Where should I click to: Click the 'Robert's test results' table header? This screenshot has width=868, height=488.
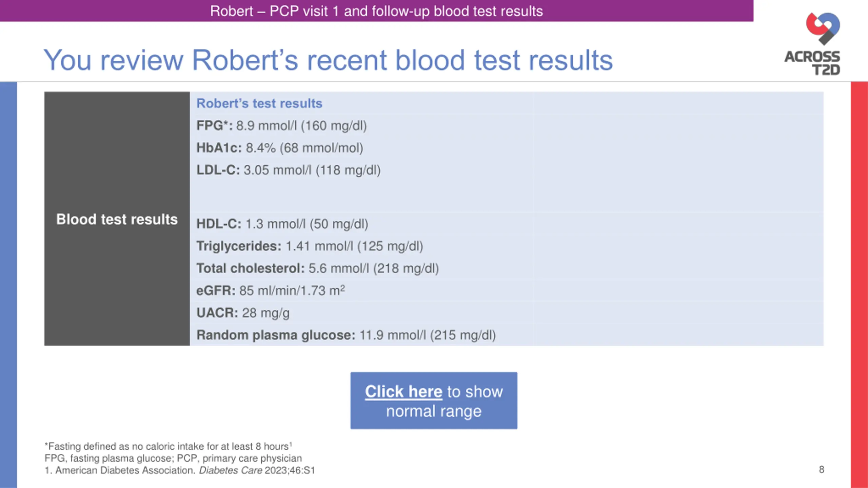pos(259,103)
